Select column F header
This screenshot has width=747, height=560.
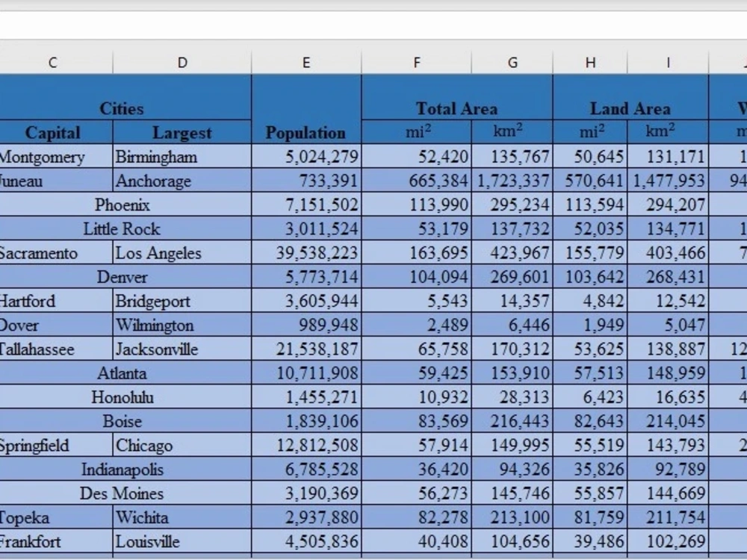[416, 63]
